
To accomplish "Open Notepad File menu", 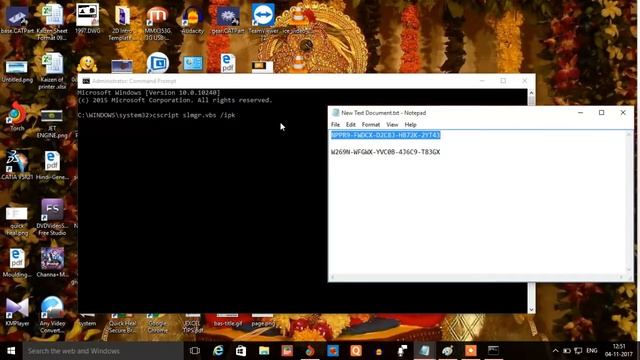I will click(336, 124).
